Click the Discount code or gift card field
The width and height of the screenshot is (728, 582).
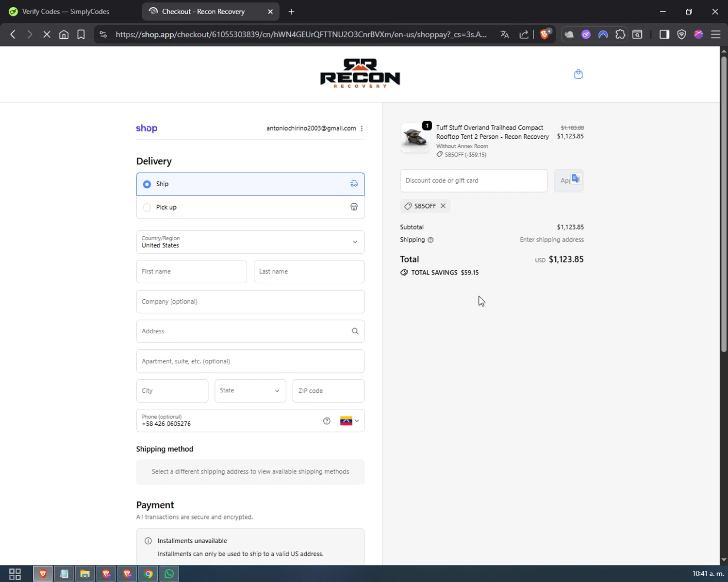click(474, 180)
